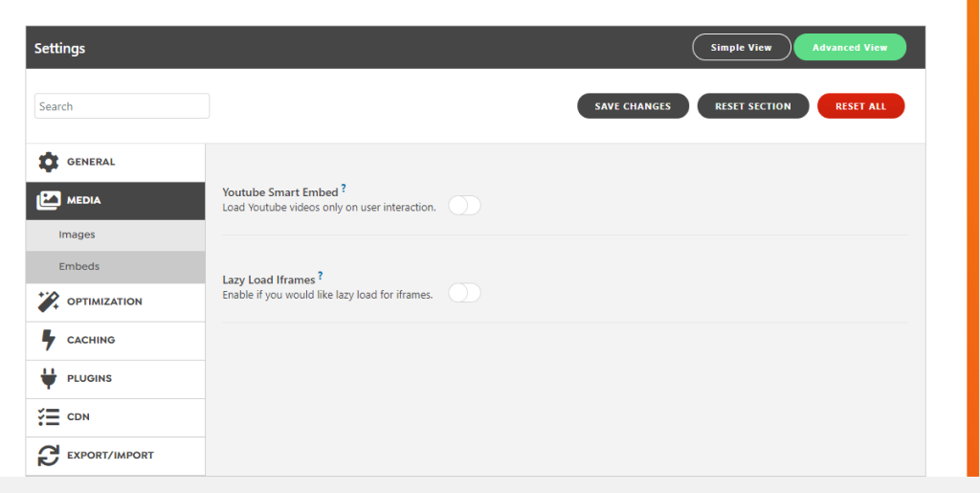The width and height of the screenshot is (980, 493).
Task: Click the Optimization magic wand icon
Action: (48, 302)
